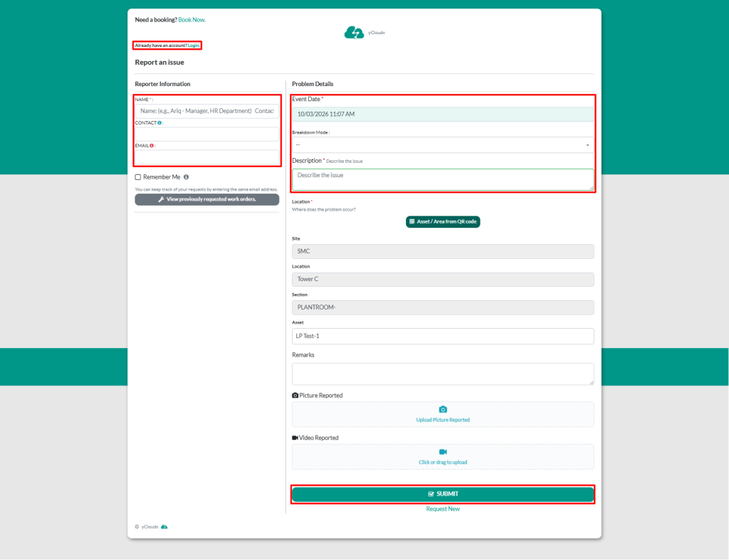Enable the Remember Me checkbox

(138, 177)
